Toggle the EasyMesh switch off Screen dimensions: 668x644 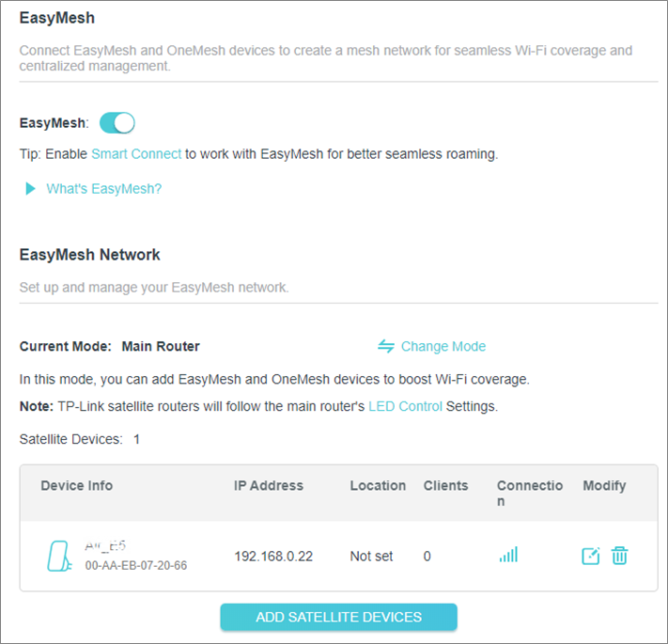tap(117, 123)
